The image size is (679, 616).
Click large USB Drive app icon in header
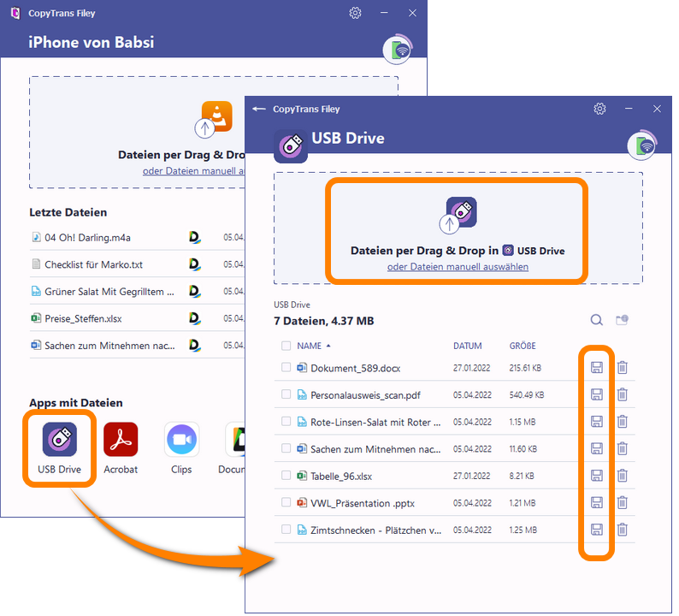[x=291, y=146]
